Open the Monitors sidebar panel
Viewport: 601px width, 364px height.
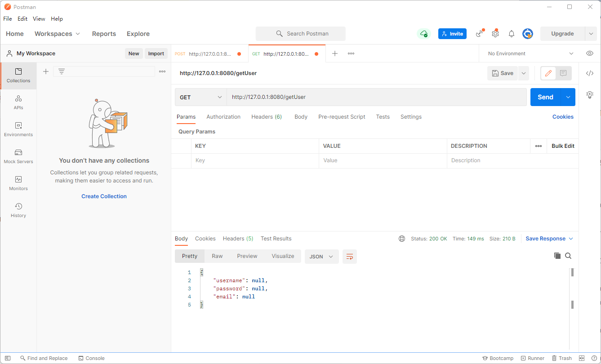coord(18,183)
